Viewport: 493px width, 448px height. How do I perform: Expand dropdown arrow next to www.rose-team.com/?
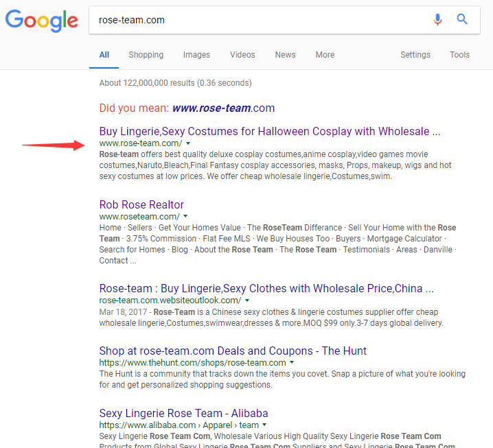[x=188, y=143]
